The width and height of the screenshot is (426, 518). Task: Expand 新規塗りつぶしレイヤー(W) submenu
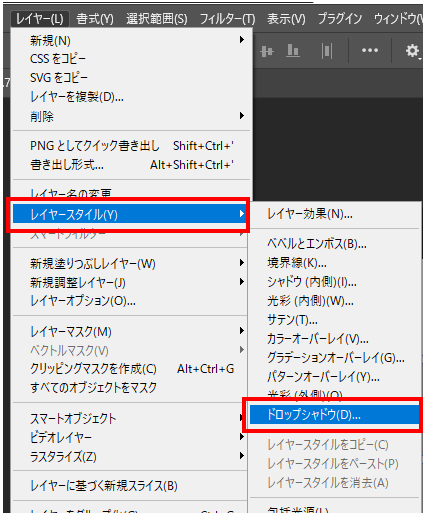(130, 264)
